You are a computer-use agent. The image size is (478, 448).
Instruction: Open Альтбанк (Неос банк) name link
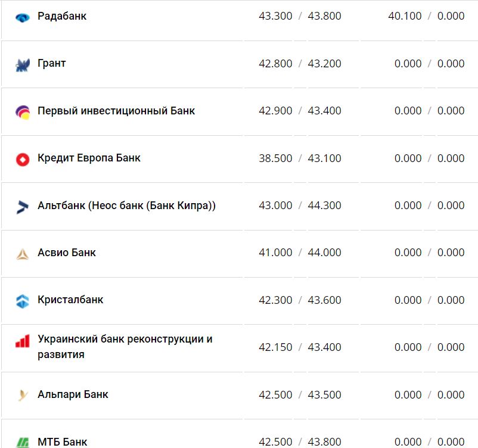coord(126,206)
